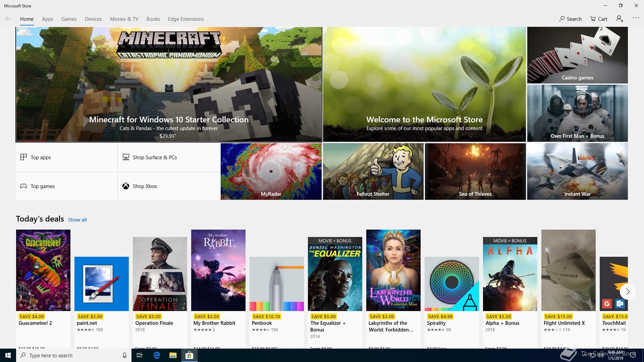Viewport: 644px width, 362px height.
Task: Click the Operation Finale title text
Action: point(154,323)
